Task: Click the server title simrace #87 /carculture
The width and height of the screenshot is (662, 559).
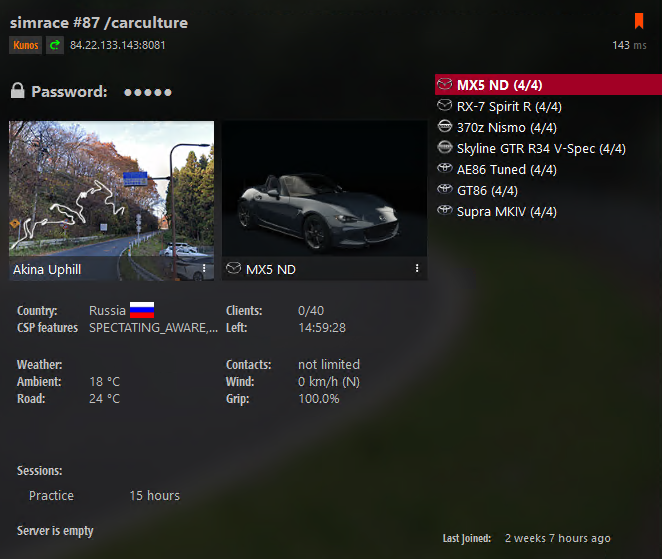Action: tap(99, 22)
